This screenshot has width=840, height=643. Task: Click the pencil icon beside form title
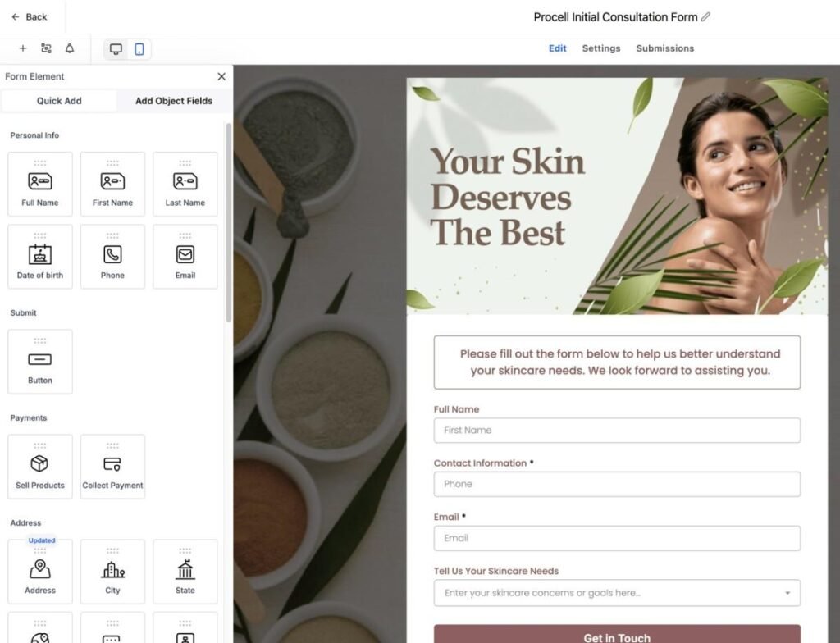pyautogui.click(x=706, y=17)
